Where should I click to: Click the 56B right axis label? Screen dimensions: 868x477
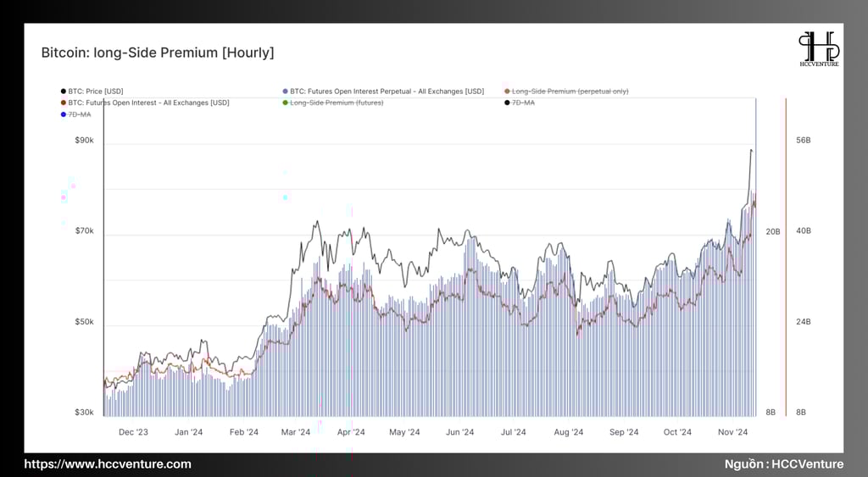click(x=804, y=141)
